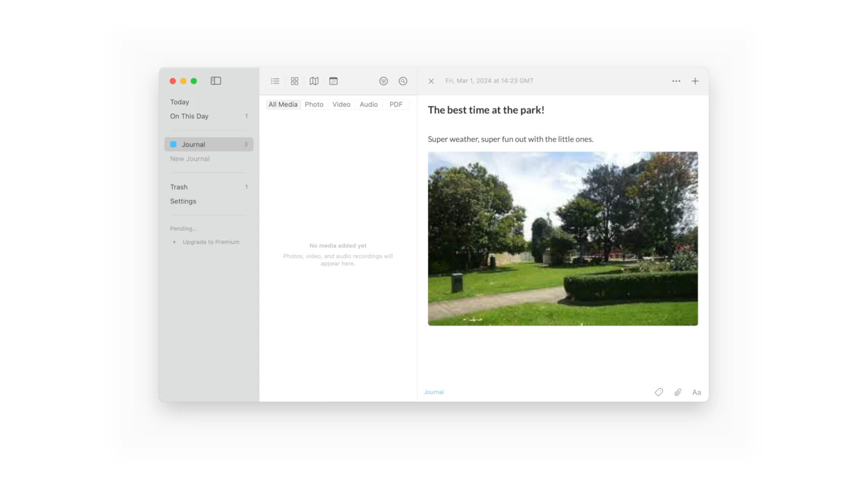Select the grid view layout
868x488 pixels.
tap(294, 81)
